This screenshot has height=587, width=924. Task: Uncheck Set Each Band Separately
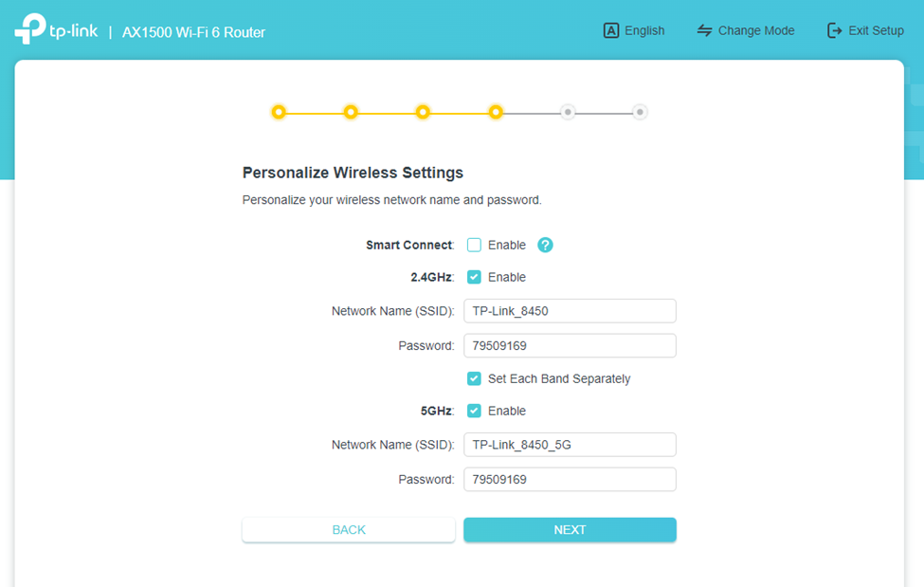click(x=474, y=378)
